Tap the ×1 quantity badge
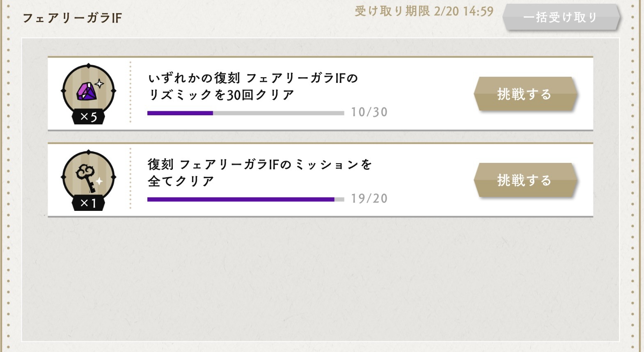644x352 pixels. (x=88, y=203)
